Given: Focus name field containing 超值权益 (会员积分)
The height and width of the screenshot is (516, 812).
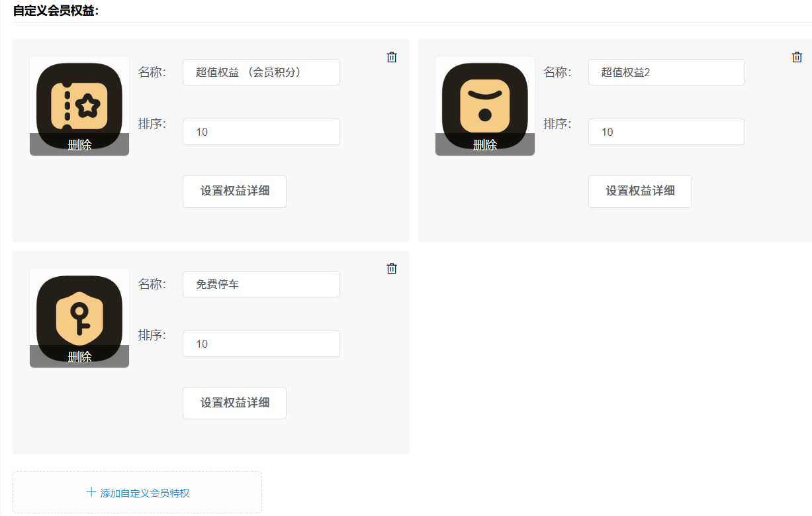Looking at the screenshot, I should 261,72.
